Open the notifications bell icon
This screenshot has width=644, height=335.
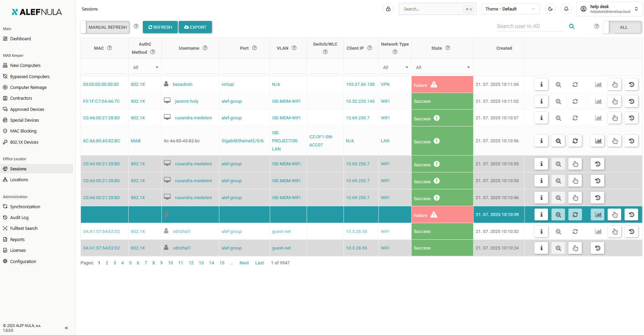click(x=566, y=9)
